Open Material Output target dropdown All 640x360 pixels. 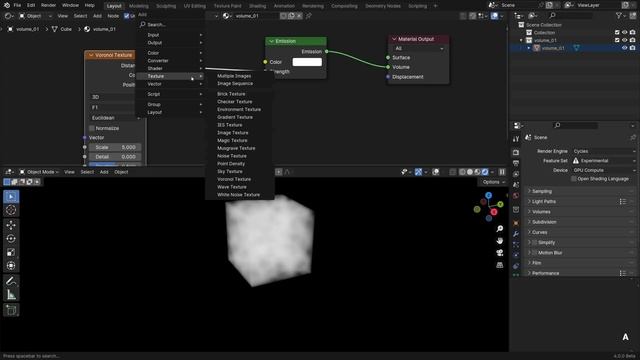418,49
